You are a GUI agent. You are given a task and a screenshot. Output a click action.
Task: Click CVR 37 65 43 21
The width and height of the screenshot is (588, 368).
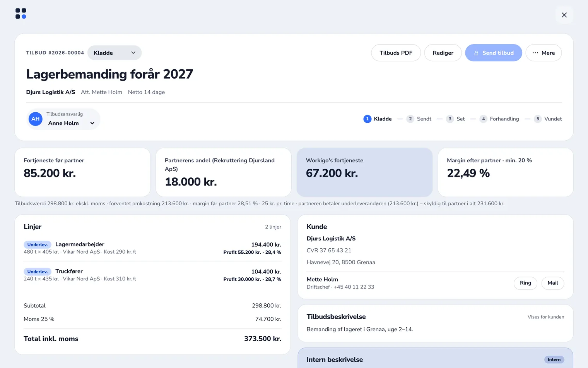[329, 251]
